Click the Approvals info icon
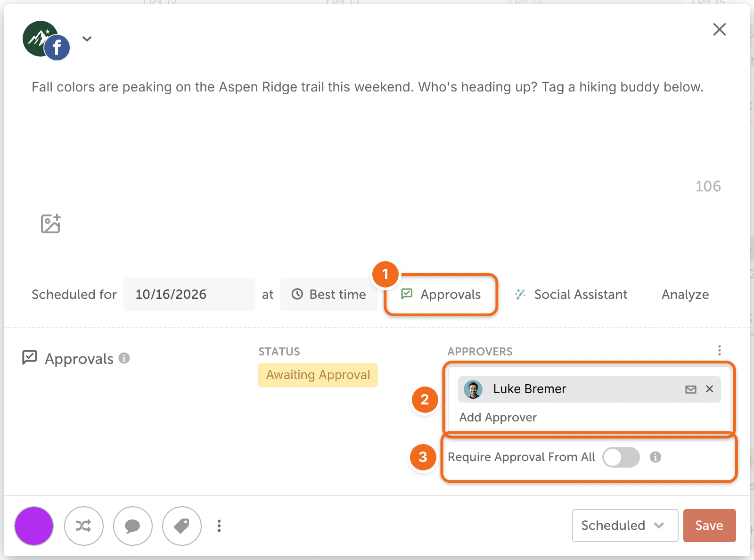Image resolution: width=754 pixels, height=560 pixels. coord(124,358)
